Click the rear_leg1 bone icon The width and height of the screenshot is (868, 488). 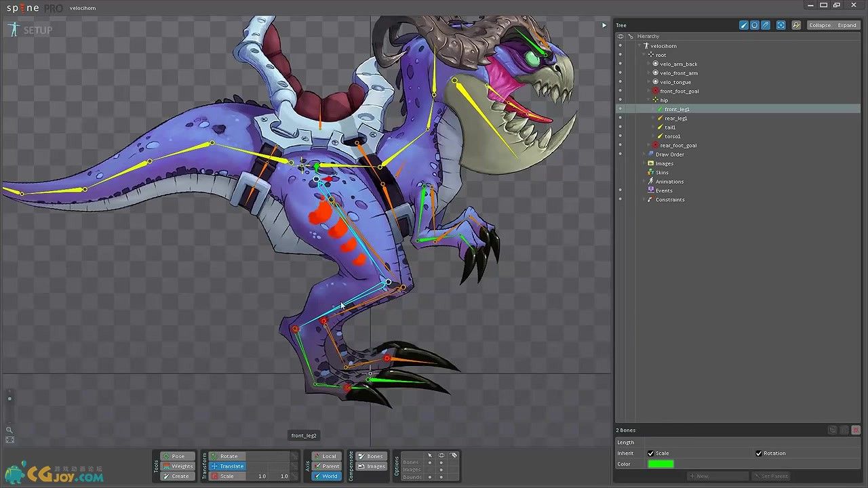pos(660,118)
